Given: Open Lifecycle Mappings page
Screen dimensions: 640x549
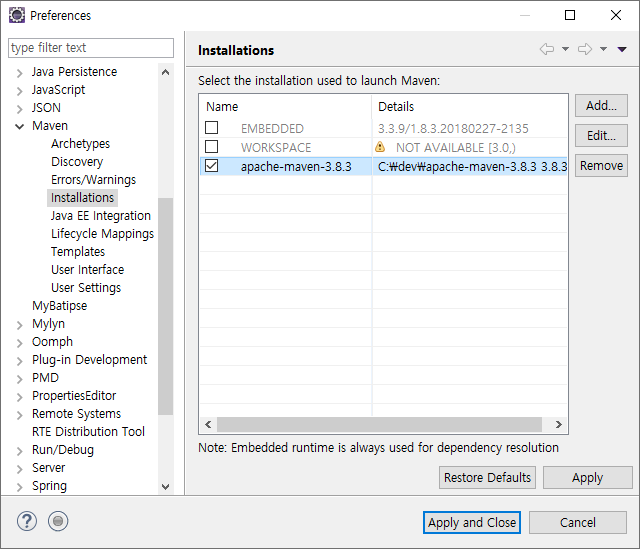Looking at the screenshot, I should coord(102,233).
